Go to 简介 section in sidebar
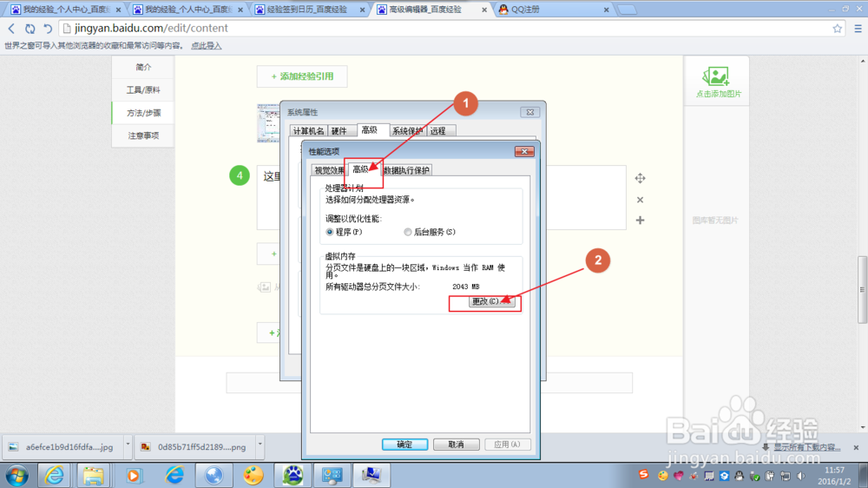This screenshot has height=488, width=868. [143, 67]
